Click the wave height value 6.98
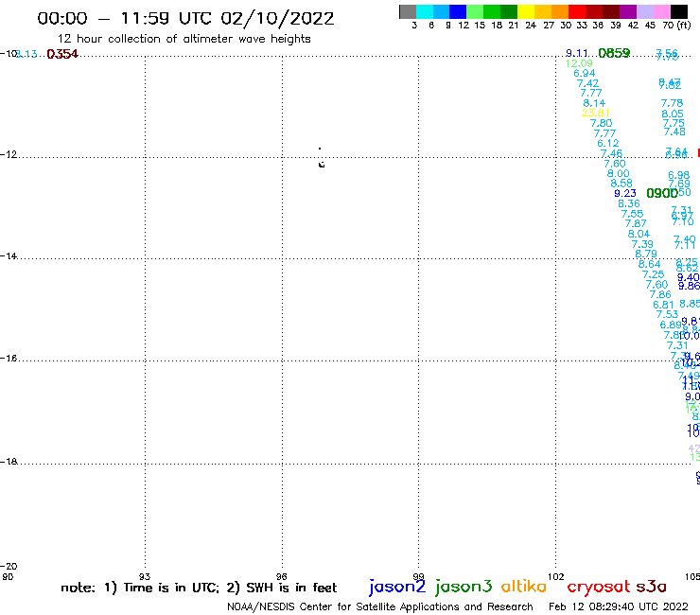The width and height of the screenshot is (700, 615). (x=678, y=175)
